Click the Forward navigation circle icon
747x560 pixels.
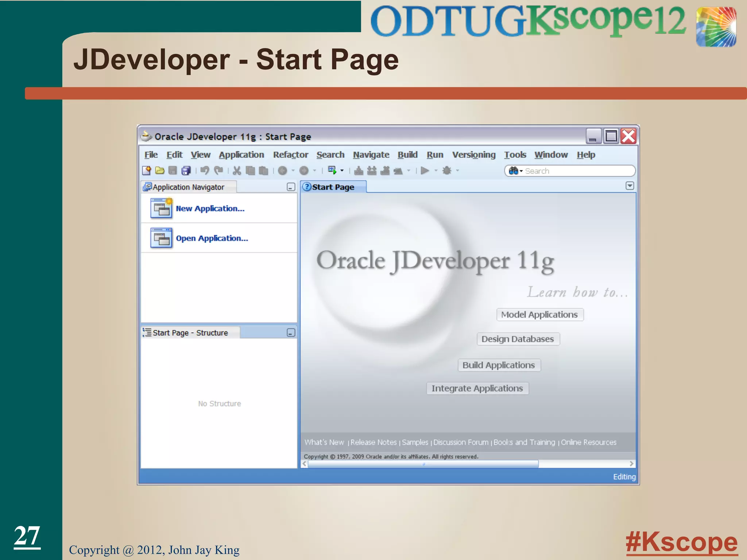(x=304, y=170)
